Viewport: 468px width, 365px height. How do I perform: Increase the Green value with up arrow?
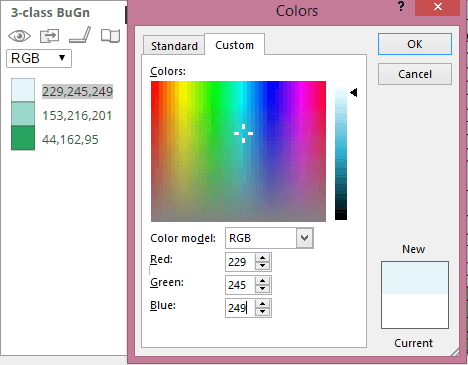coord(263,281)
